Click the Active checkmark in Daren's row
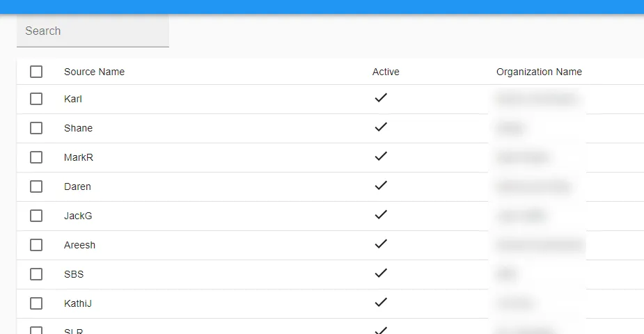Viewport: 644px width, 334px height. 380,186
